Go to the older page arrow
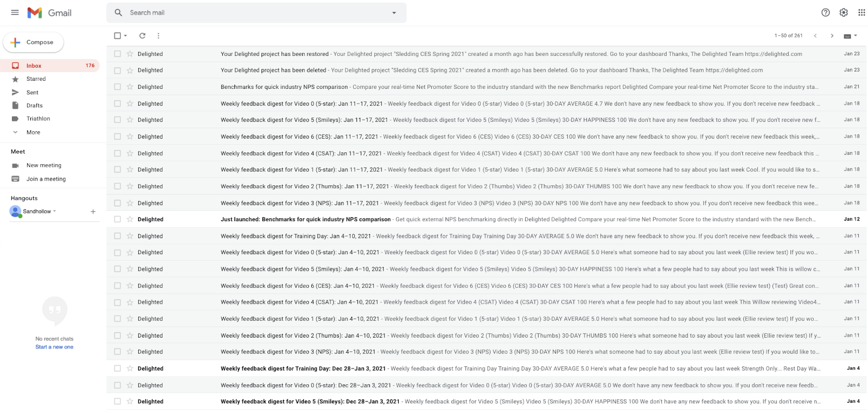Screen dimensions: 868x413 832,36
